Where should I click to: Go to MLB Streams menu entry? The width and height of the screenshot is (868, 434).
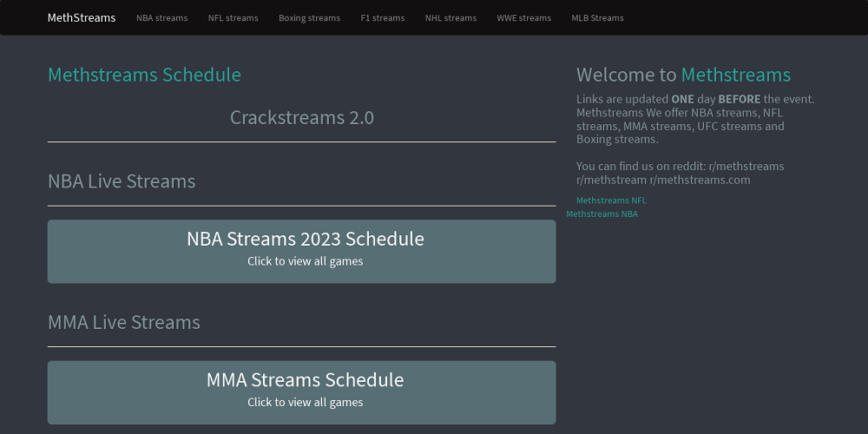pyautogui.click(x=597, y=17)
